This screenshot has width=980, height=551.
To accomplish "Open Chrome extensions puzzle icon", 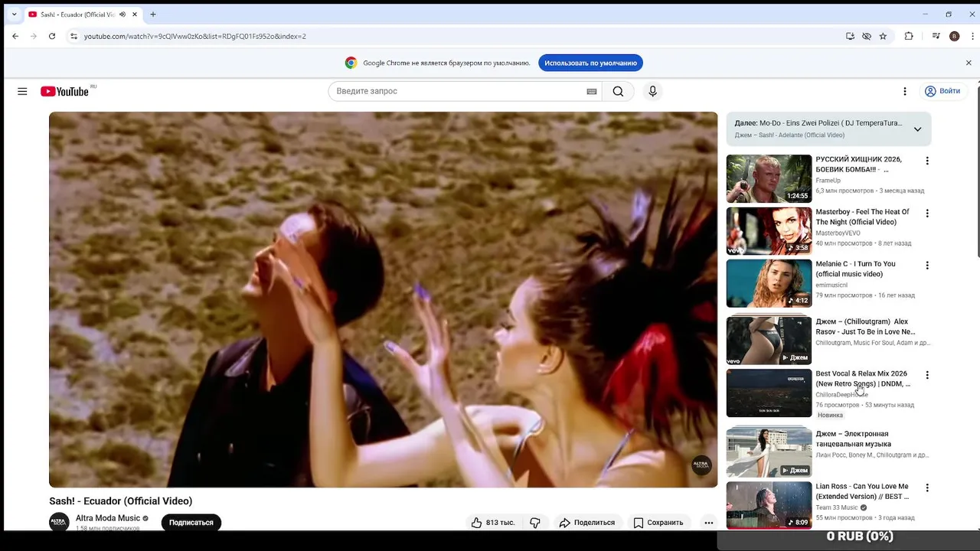I will (909, 36).
